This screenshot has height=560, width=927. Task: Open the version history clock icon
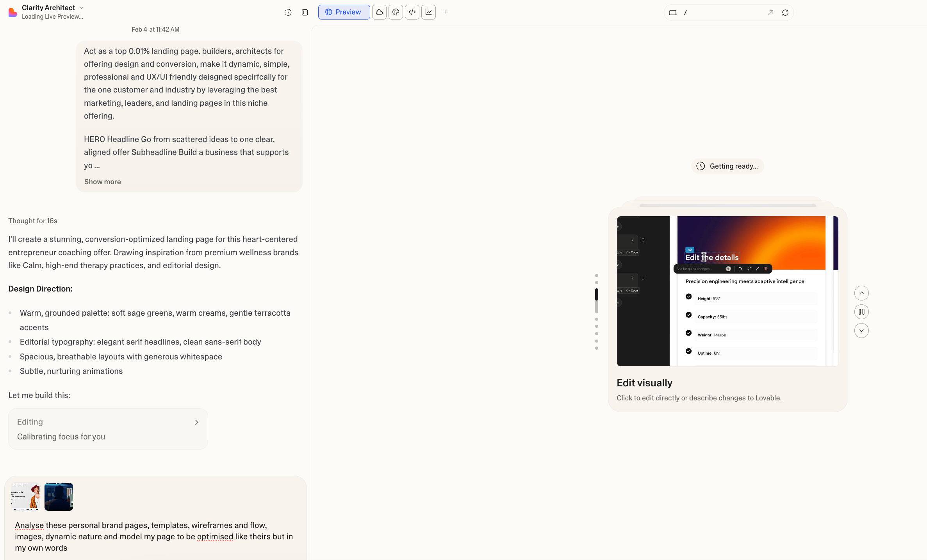point(288,12)
